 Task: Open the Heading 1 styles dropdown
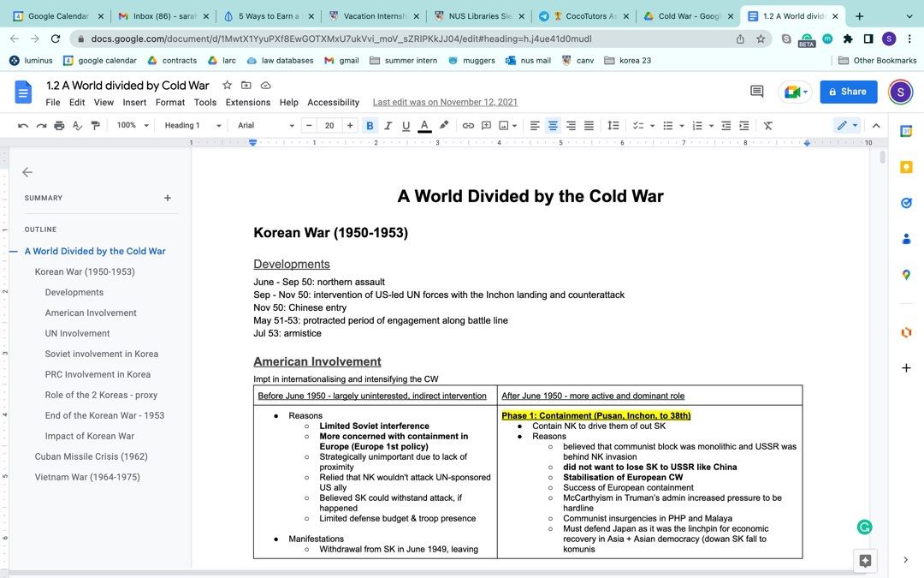pos(192,125)
